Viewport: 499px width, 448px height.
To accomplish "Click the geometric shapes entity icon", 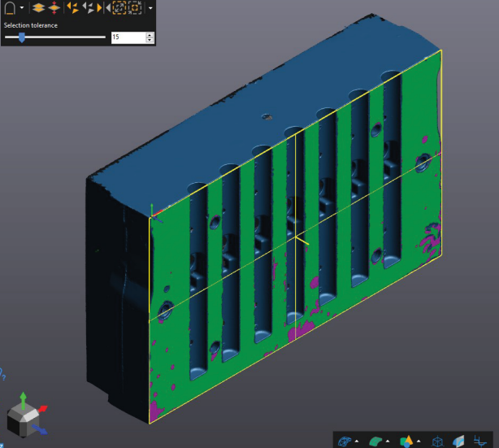I will 406,441.
